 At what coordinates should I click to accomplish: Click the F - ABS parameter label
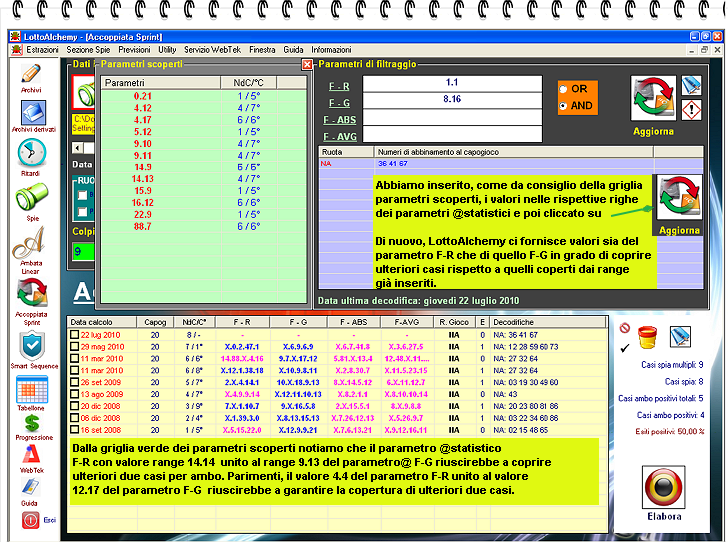click(339, 120)
